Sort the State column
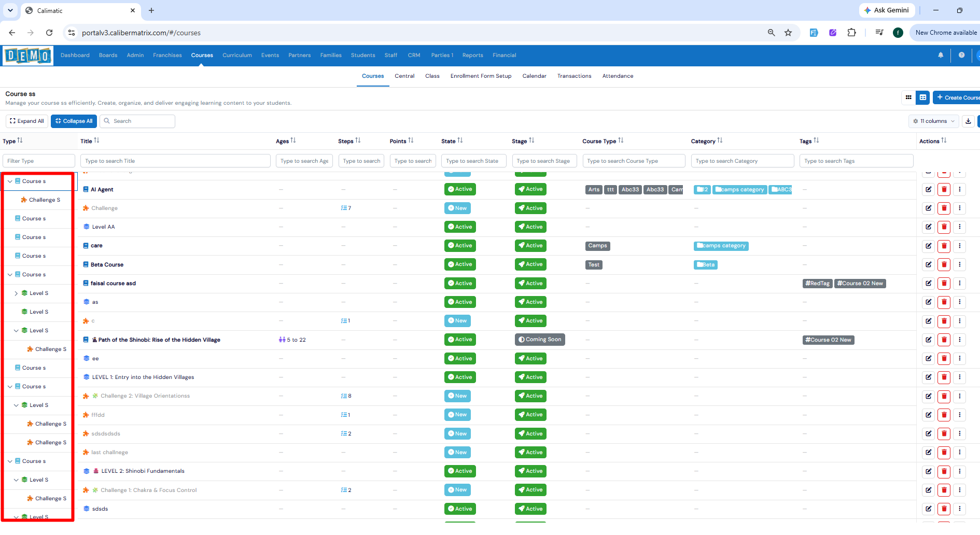 pyautogui.click(x=460, y=140)
